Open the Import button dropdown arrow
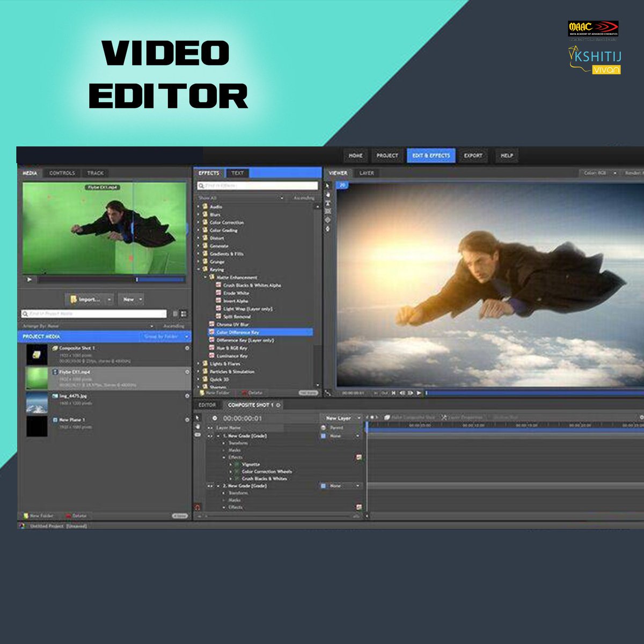 point(109,299)
